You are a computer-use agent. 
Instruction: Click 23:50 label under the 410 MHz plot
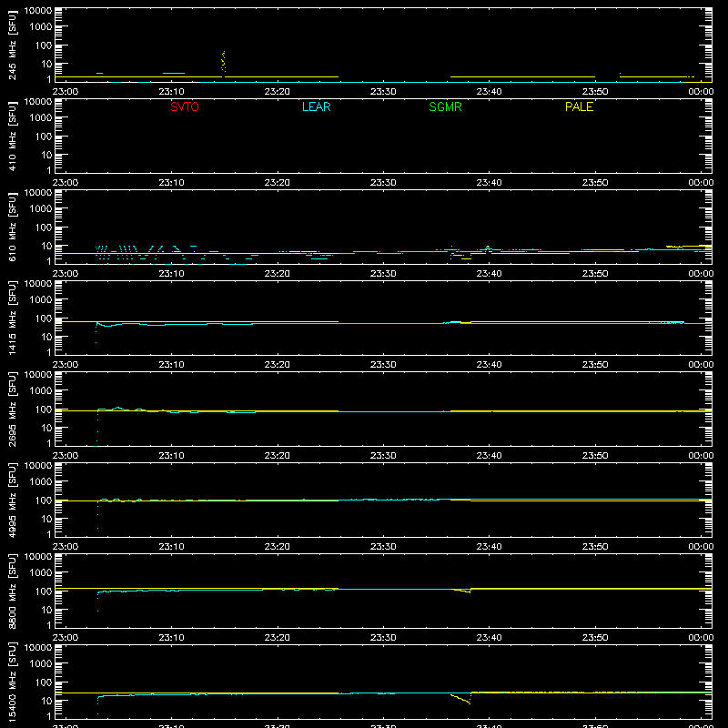595,183
